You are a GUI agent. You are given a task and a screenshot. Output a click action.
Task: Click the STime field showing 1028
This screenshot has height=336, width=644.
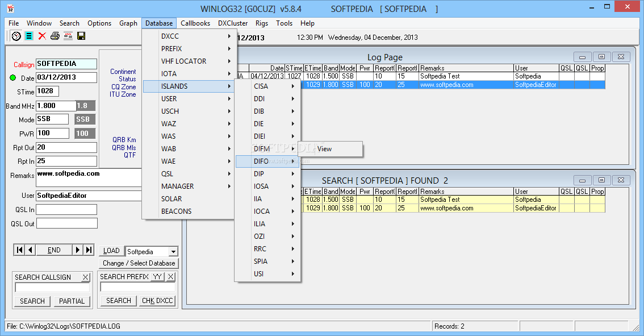pos(47,92)
